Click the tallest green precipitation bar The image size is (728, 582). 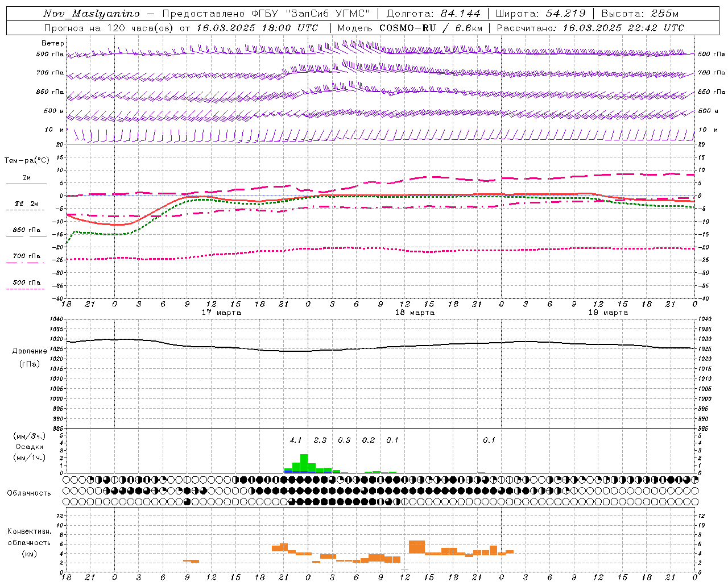click(x=304, y=463)
